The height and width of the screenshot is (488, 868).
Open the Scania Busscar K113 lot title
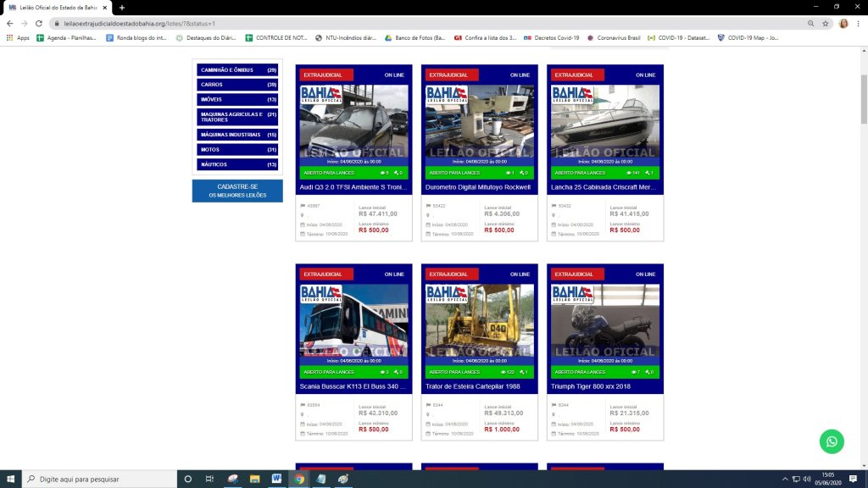click(x=353, y=386)
